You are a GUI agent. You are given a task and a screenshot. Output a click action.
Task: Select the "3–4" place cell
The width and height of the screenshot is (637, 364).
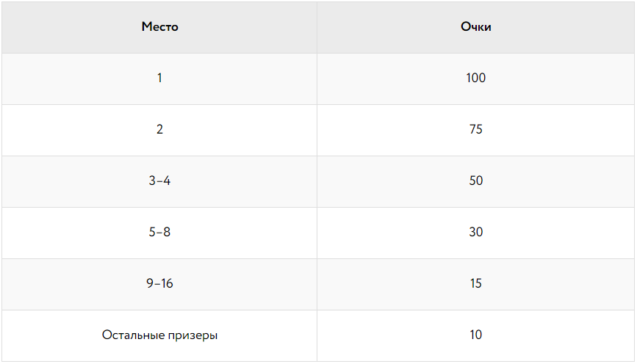coord(159,181)
